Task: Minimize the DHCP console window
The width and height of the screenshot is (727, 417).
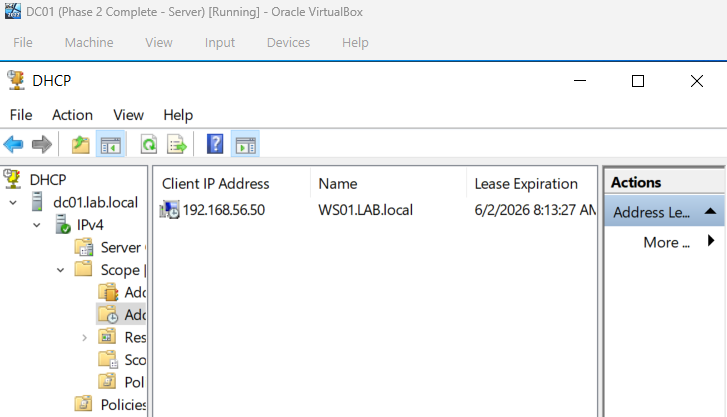Action: pyautogui.click(x=580, y=81)
